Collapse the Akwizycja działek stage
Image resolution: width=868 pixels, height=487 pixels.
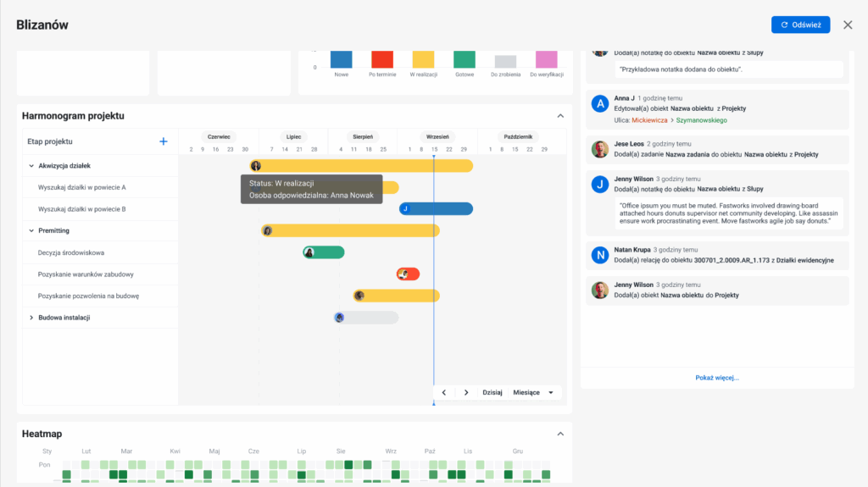tap(31, 166)
